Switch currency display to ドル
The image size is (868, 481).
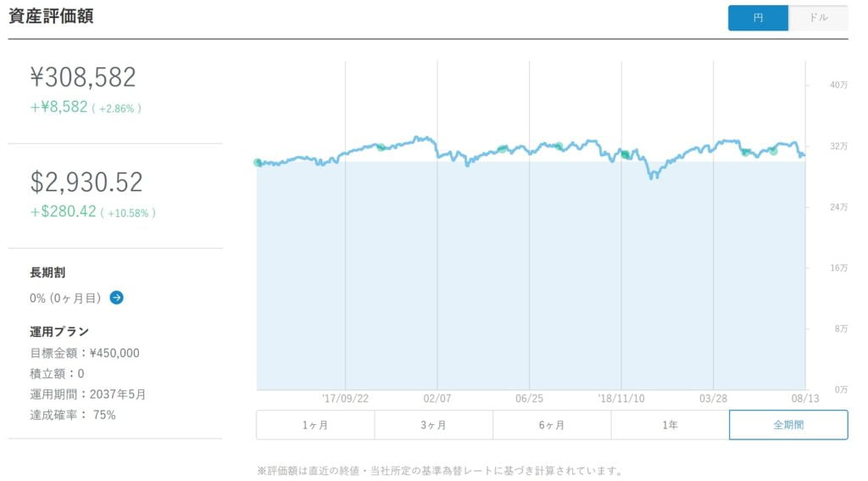818,18
